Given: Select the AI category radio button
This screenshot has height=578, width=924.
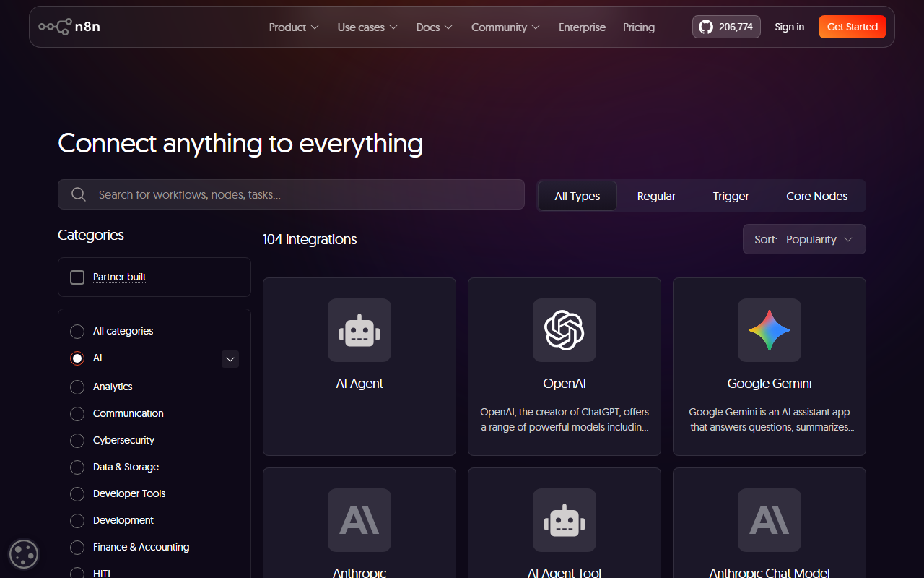Looking at the screenshot, I should pos(77,358).
